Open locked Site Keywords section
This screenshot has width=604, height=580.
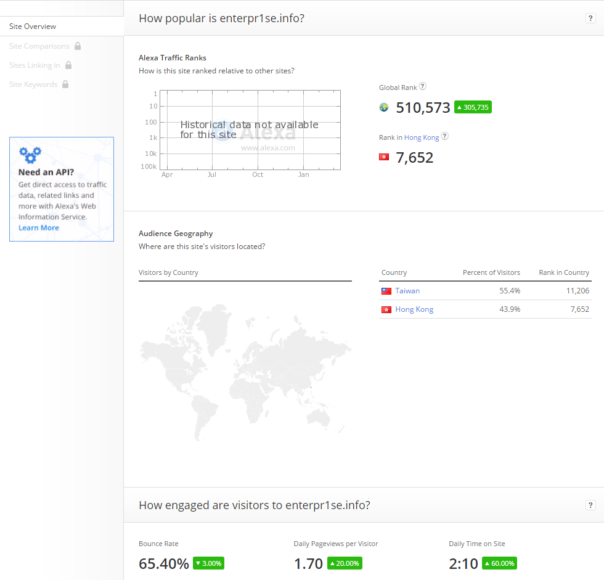[34, 84]
